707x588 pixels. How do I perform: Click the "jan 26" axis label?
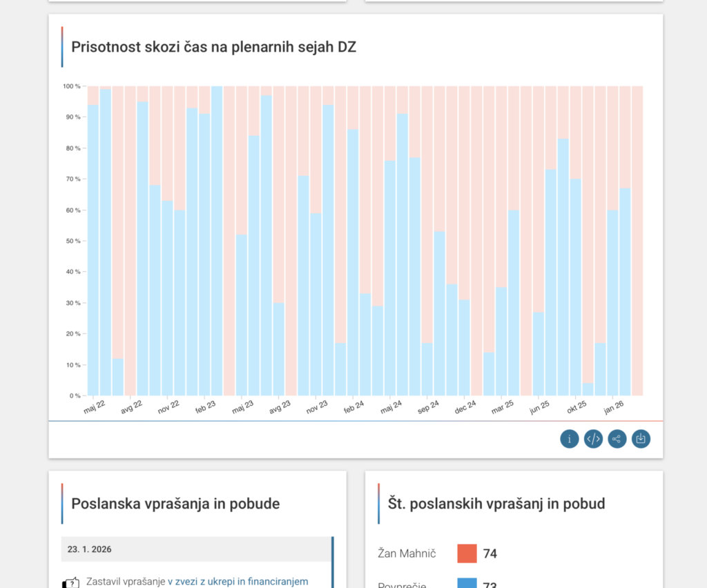[x=614, y=406]
